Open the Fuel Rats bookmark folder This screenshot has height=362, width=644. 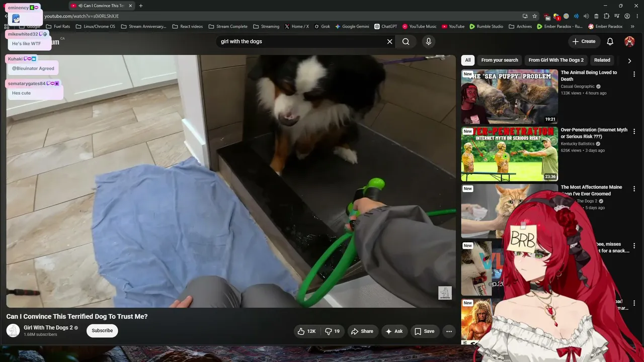[58, 27]
